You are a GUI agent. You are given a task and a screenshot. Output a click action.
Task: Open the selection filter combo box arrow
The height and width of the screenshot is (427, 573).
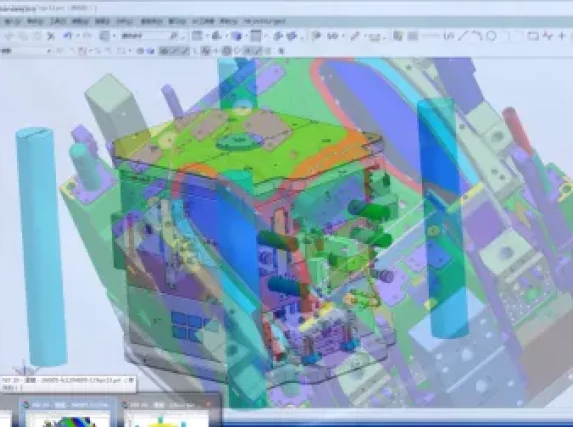49,51
